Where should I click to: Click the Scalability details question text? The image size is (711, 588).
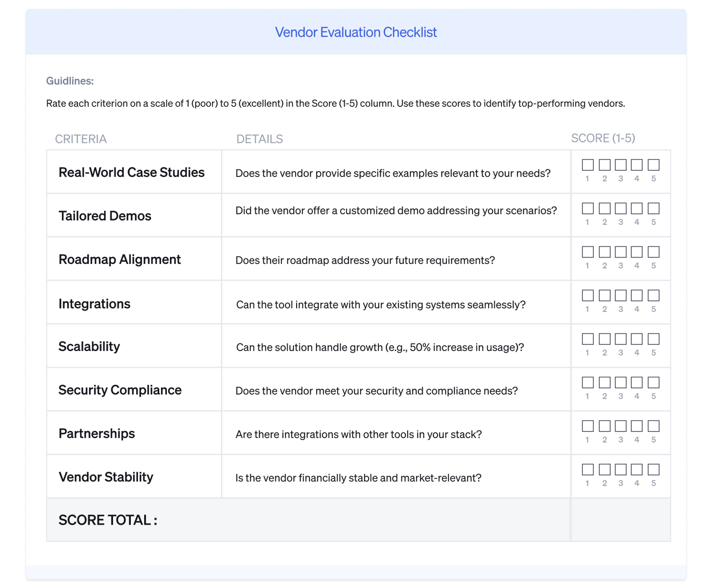380,347
